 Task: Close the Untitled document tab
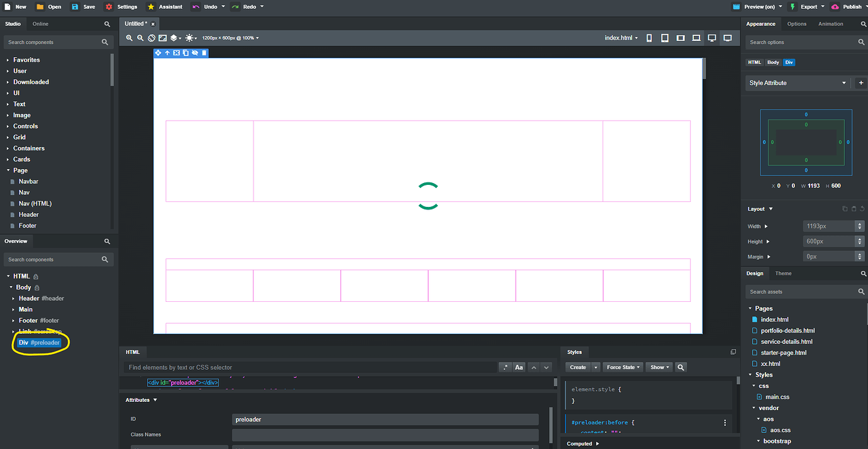pyautogui.click(x=153, y=25)
